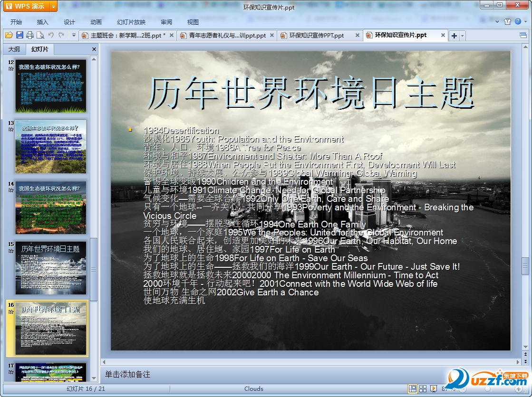Go to next slide using double-down arrow
This screenshot has width=532, height=397.
(525, 361)
